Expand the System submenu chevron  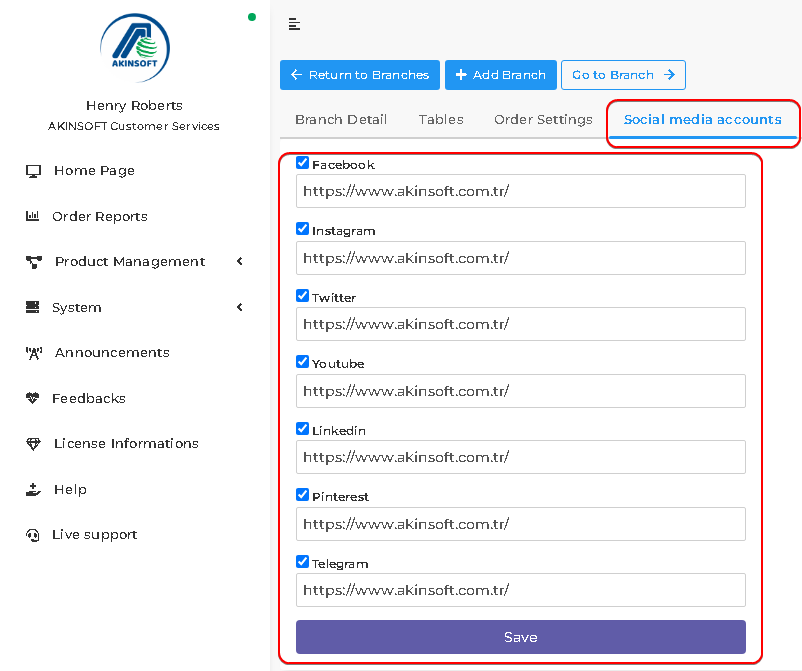click(x=240, y=307)
